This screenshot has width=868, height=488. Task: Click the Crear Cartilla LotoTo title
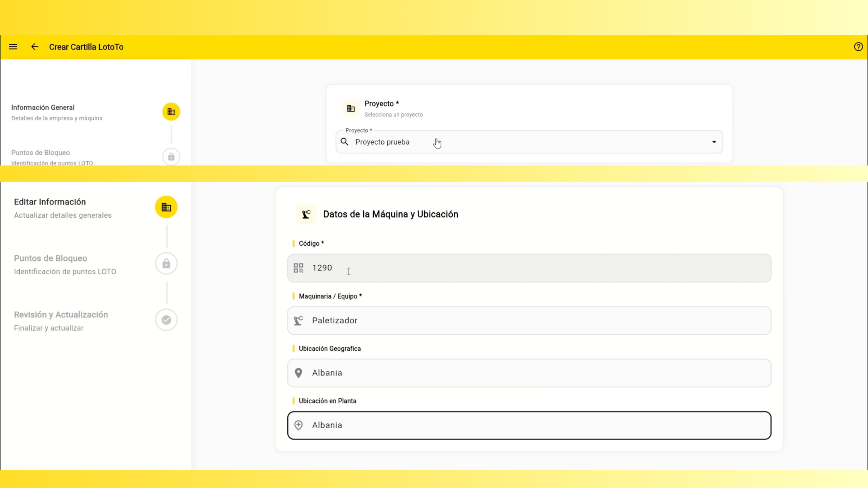coord(86,47)
